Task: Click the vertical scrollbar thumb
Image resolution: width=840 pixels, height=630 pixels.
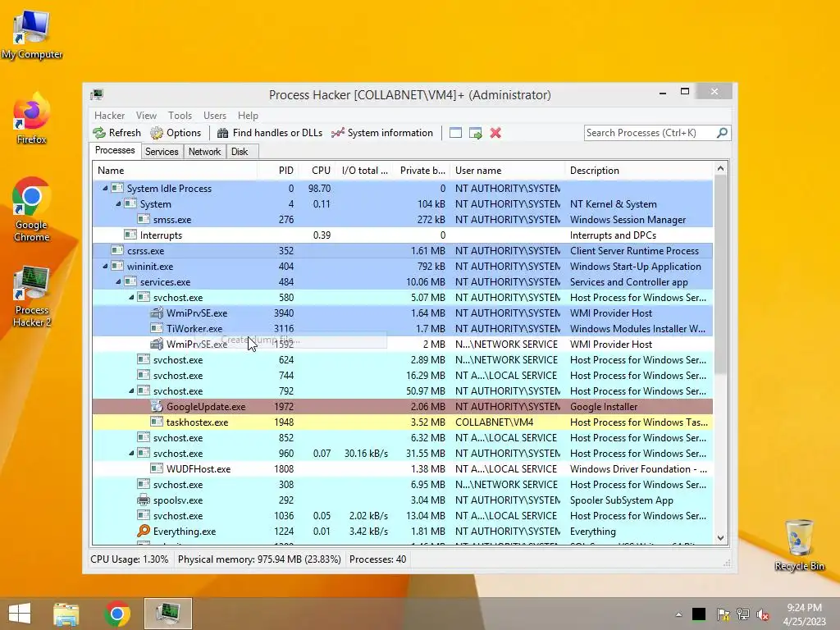Action: 720,276
